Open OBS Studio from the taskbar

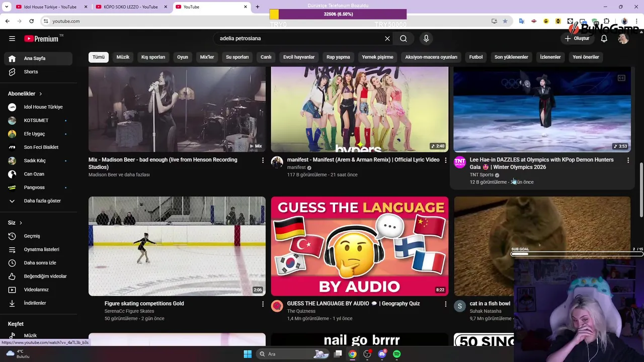click(367, 354)
